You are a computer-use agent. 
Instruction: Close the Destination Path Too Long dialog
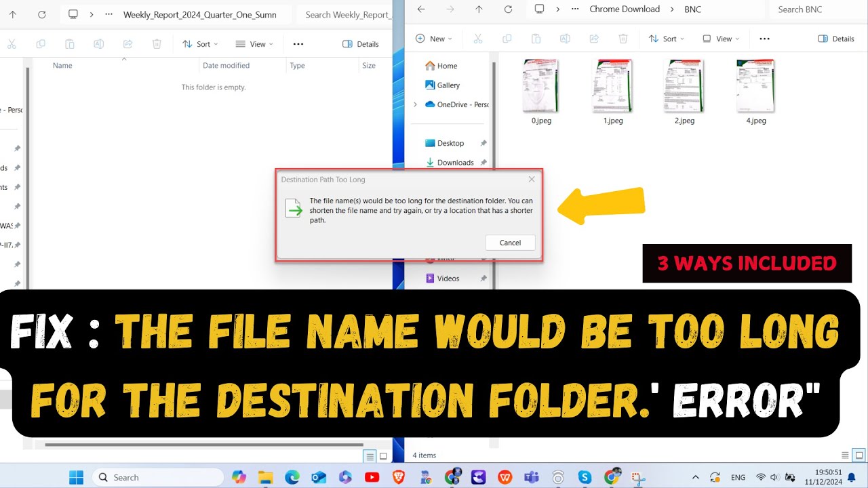tap(532, 179)
